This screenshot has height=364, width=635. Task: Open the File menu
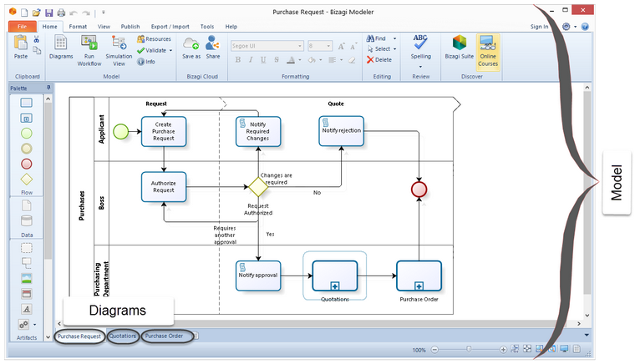[x=23, y=26]
